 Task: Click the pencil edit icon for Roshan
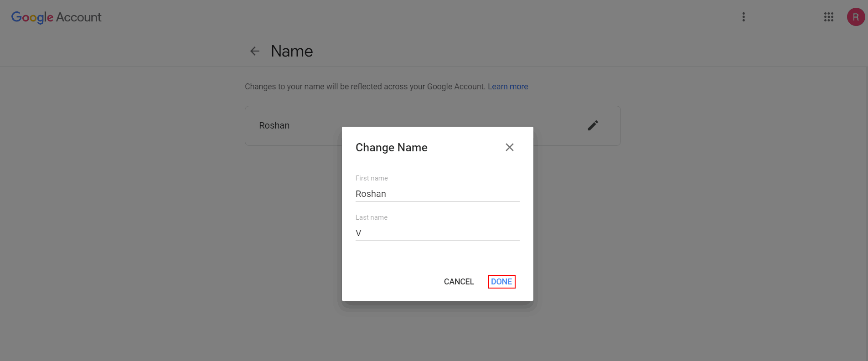593,125
